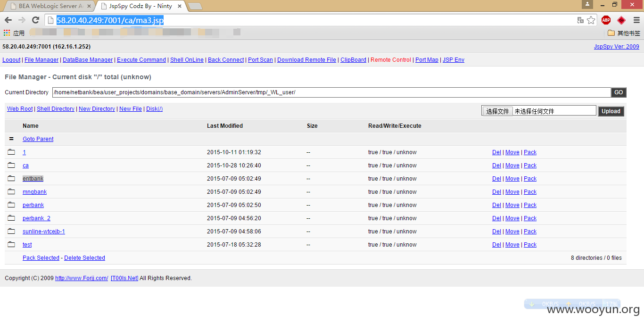Open Shell OnLine

187,60
